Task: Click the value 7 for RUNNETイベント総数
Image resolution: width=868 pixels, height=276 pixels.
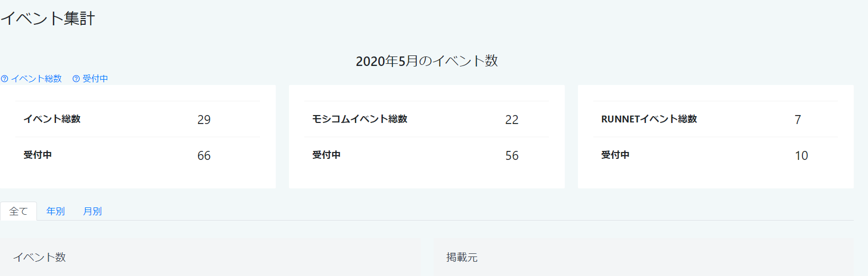Action: point(798,120)
